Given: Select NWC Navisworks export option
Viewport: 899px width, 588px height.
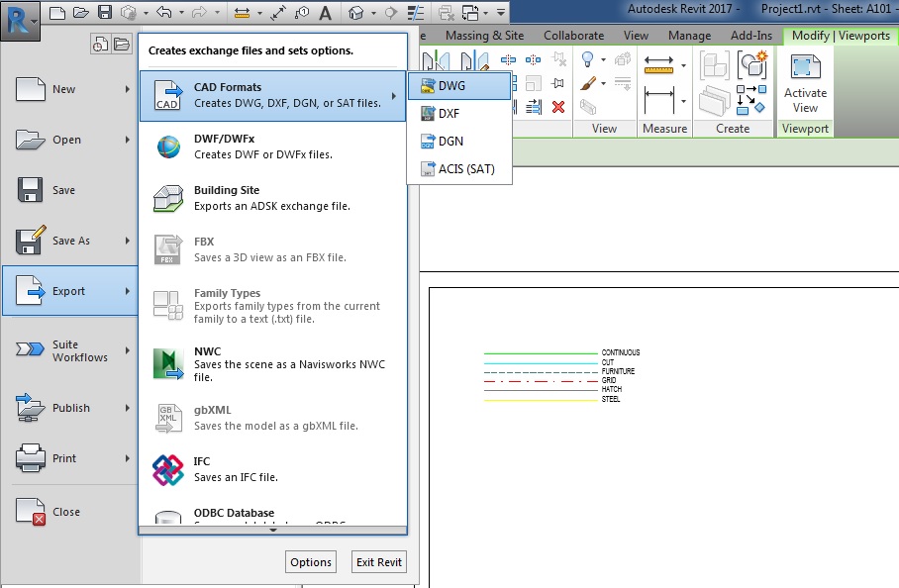Looking at the screenshot, I should click(x=273, y=364).
